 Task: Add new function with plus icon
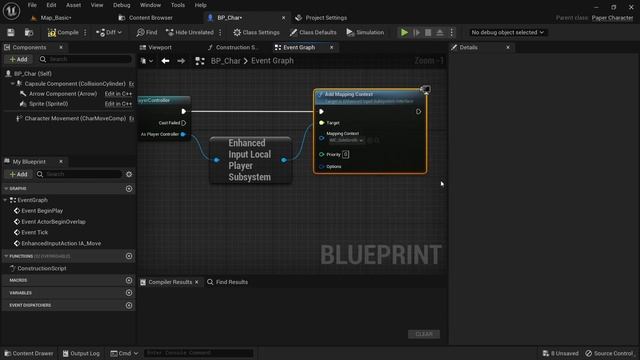click(x=129, y=256)
